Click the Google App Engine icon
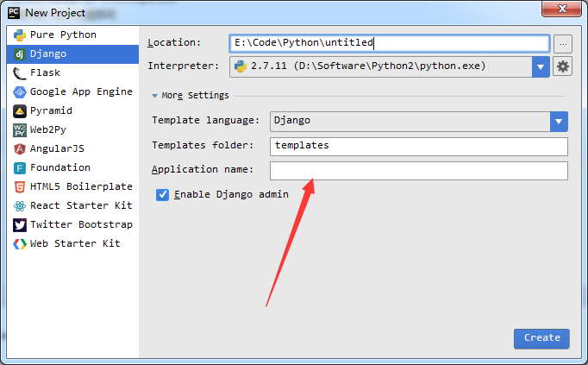588x365 pixels. 20,92
